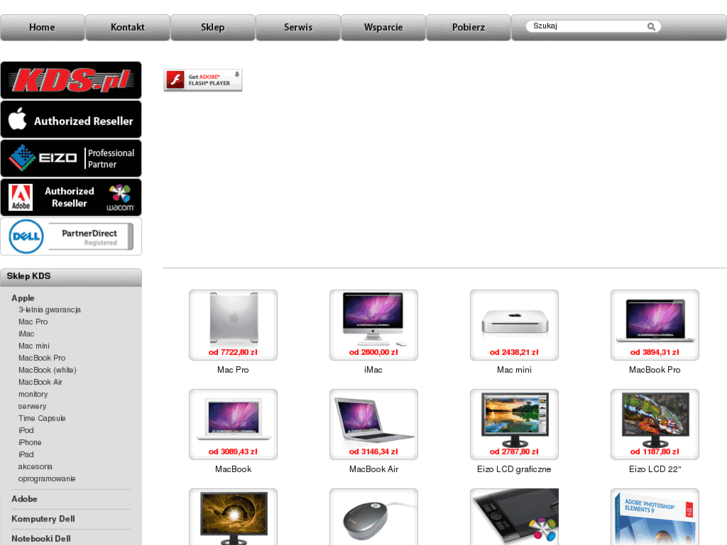Screen dimensions: 727x545
Task: Click the KDS.pl logo banner
Action: (71, 80)
